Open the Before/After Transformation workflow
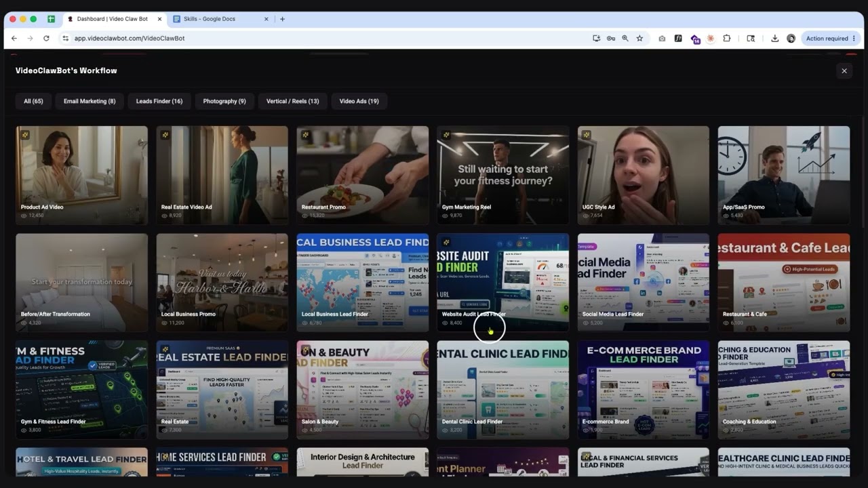Screen dimensions: 868x488 (x=81, y=283)
